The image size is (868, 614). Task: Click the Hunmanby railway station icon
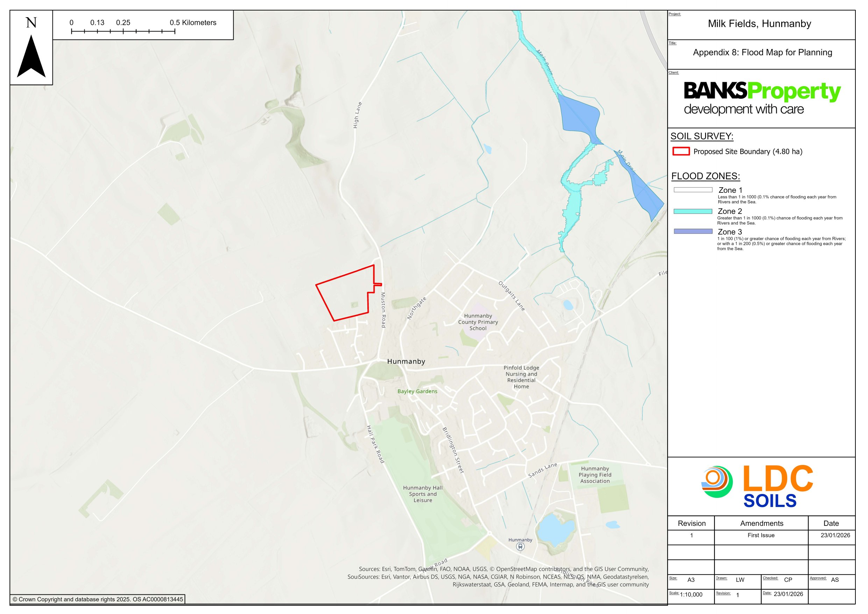(x=520, y=546)
